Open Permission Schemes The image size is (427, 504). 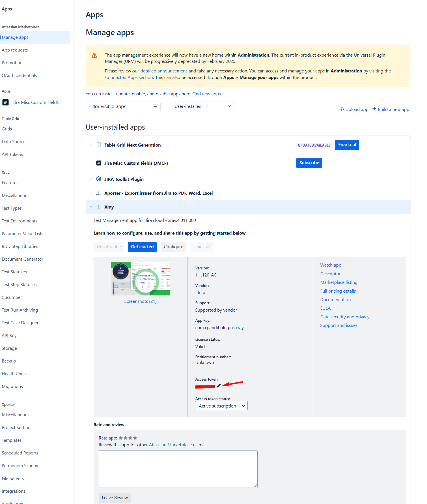point(21,466)
